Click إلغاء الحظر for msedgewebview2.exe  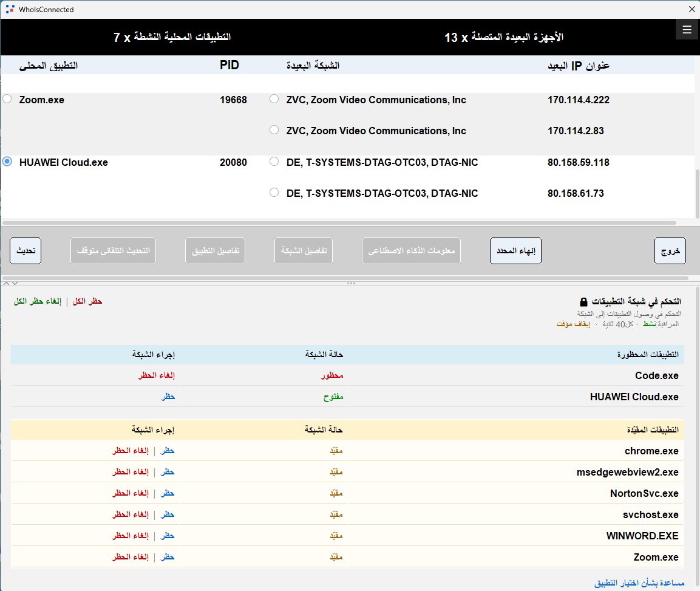pos(131,472)
